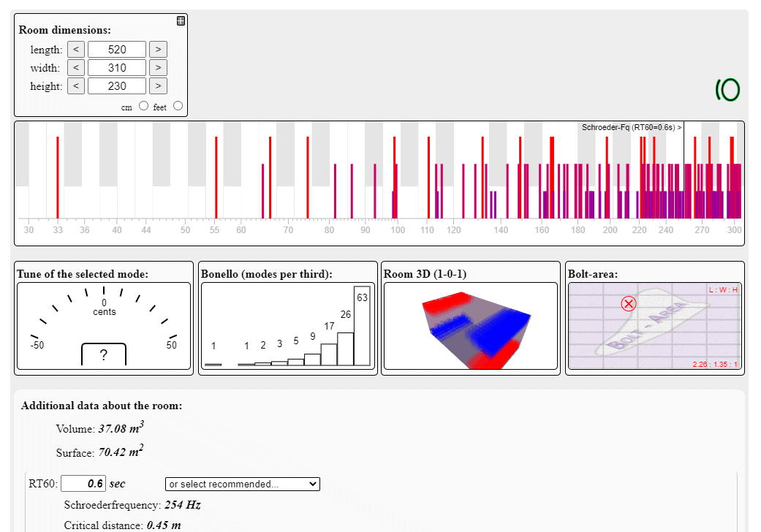Decrease room height with left arrow
Viewport: 761px width, 532px height.
pyautogui.click(x=76, y=86)
